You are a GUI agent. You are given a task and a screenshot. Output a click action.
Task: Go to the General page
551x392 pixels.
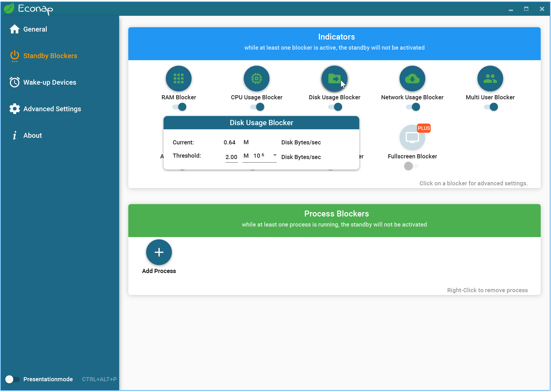tap(35, 29)
